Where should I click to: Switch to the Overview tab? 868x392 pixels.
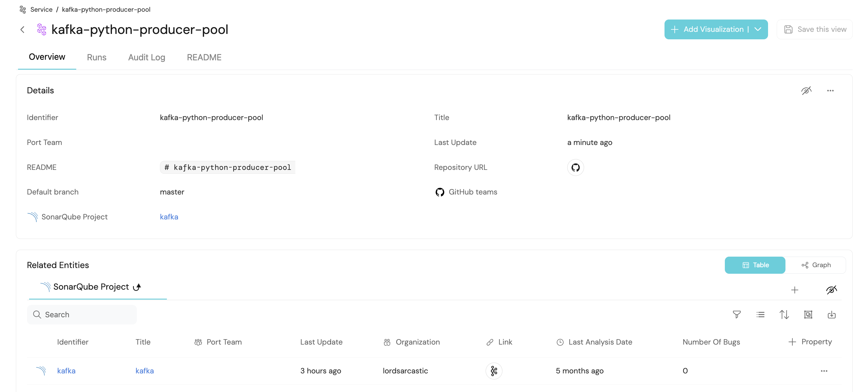(x=47, y=57)
